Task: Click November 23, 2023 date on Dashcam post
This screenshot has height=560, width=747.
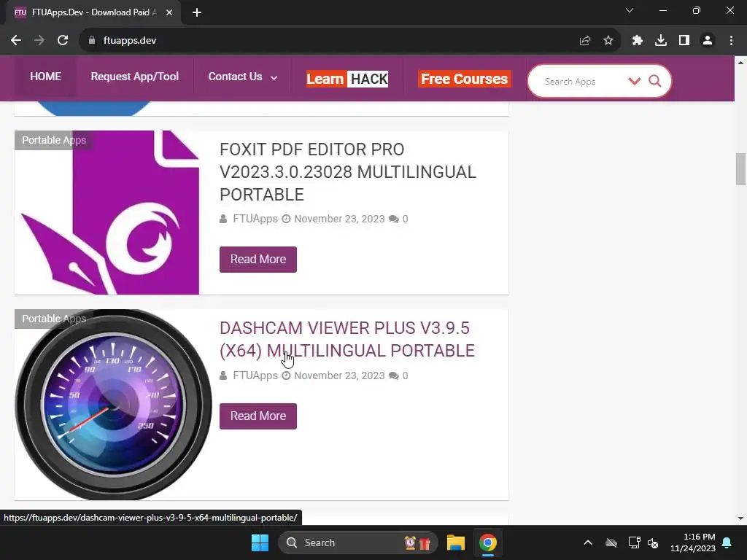Action: 339,376
